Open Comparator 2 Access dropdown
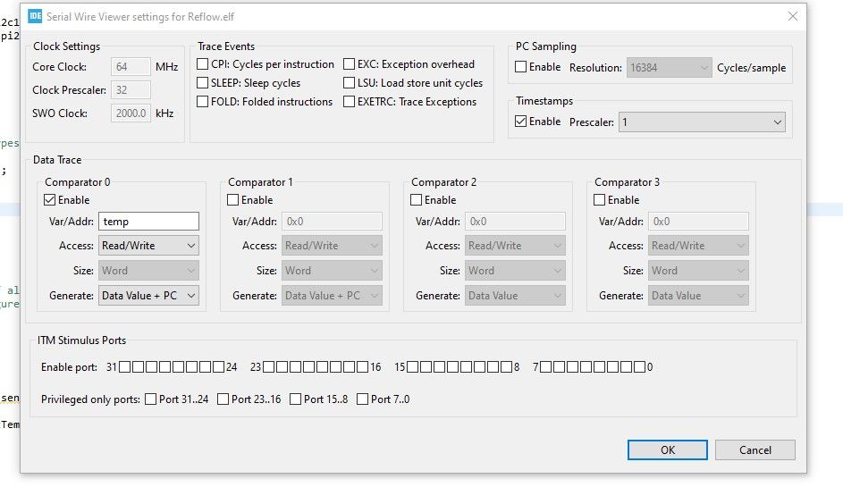 [x=516, y=246]
